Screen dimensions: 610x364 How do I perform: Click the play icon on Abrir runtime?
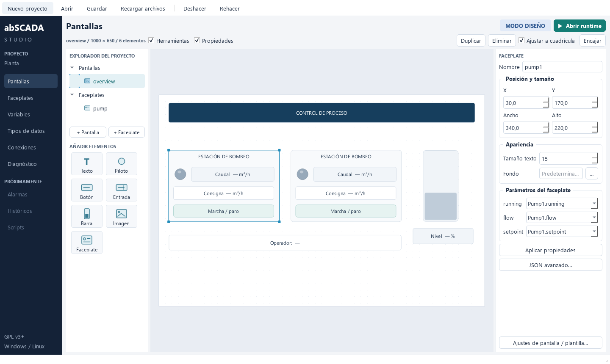click(x=560, y=26)
